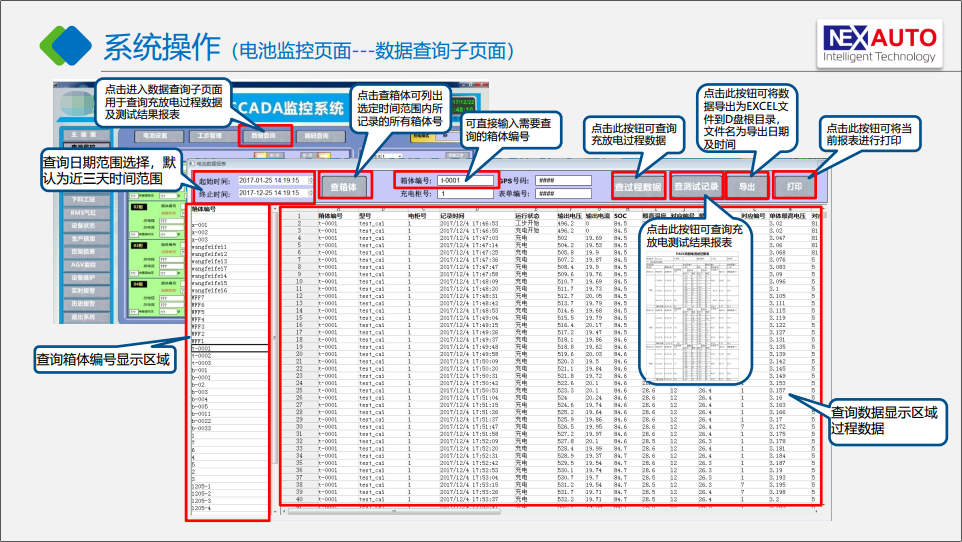Select box number b-001 in list

[x=229, y=370]
